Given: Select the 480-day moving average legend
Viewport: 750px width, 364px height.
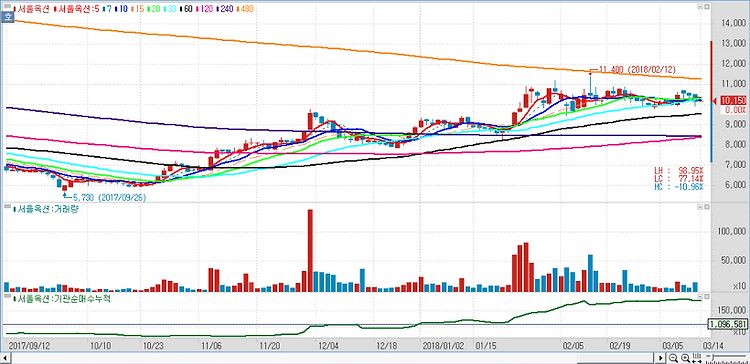Looking at the screenshot, I should [245, 9].
